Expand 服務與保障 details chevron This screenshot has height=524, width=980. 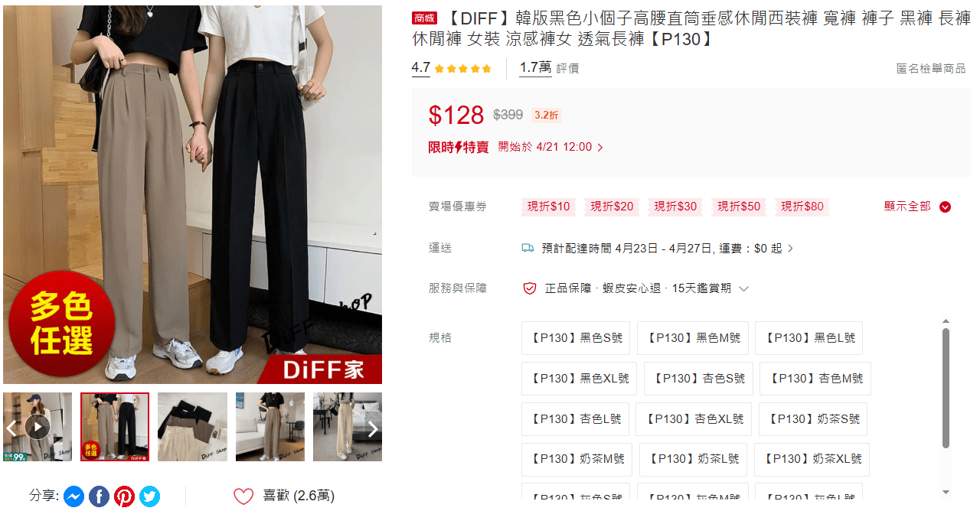point(743,289)
